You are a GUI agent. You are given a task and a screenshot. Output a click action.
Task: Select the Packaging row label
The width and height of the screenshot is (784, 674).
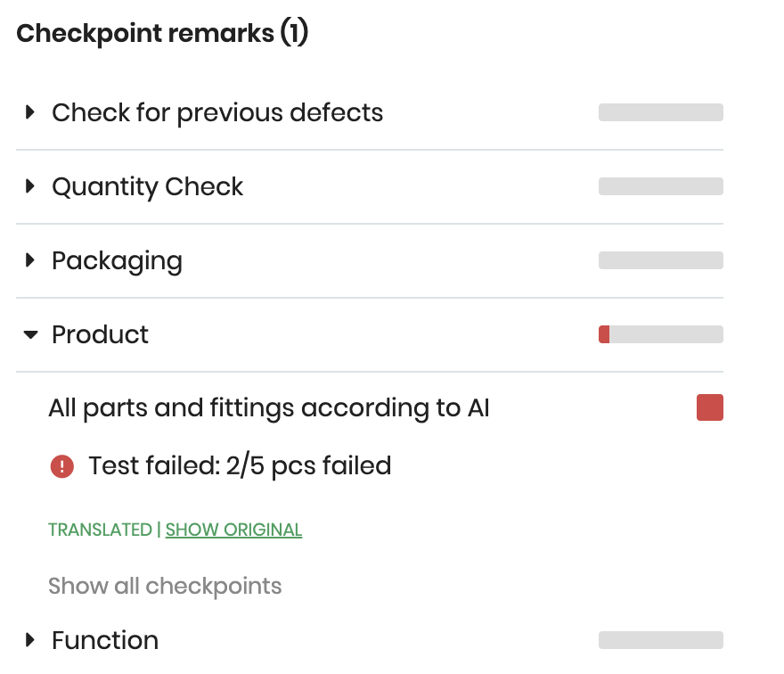click(x=117, y=260)
